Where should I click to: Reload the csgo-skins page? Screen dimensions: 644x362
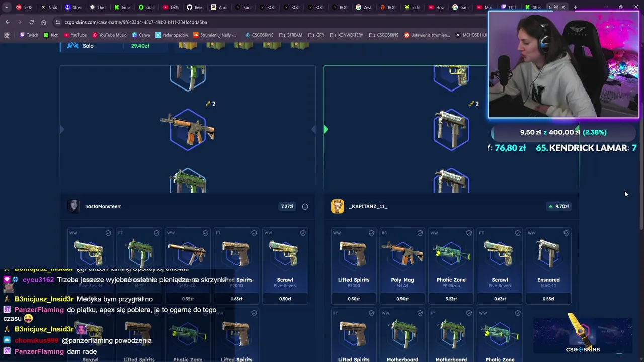pyautogui.click(x=31, y=22)
